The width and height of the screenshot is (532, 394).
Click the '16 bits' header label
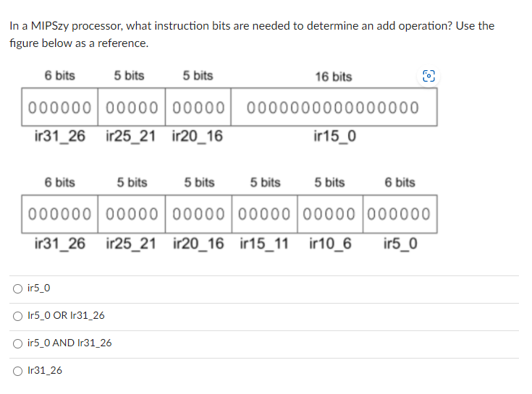click(334, 77)
